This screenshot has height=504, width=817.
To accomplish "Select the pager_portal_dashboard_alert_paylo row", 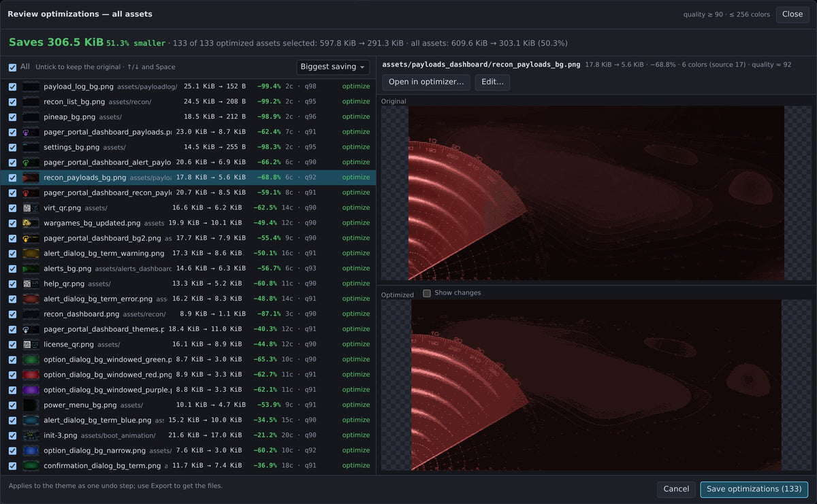I will tap(188, 162).
